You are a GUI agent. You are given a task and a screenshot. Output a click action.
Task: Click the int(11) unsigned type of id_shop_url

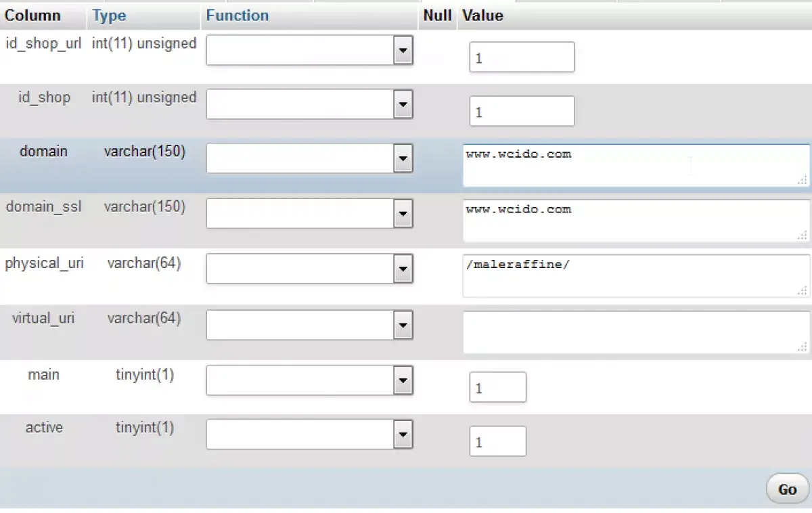click(144, 43)
